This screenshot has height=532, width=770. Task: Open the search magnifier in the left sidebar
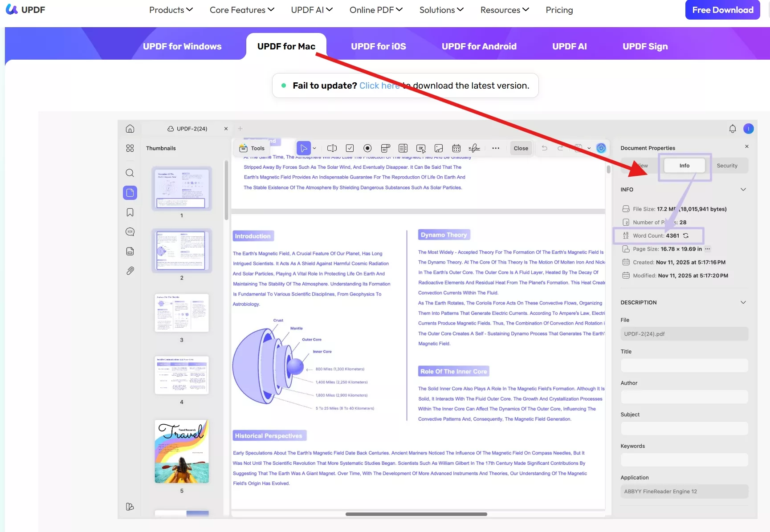tap(130, 173)
